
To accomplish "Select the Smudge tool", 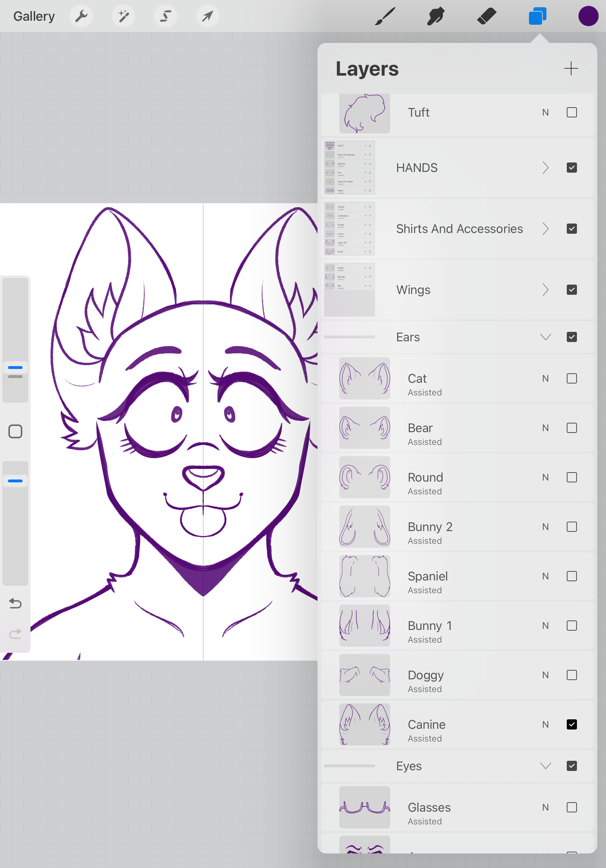I will tap(435, 16).
